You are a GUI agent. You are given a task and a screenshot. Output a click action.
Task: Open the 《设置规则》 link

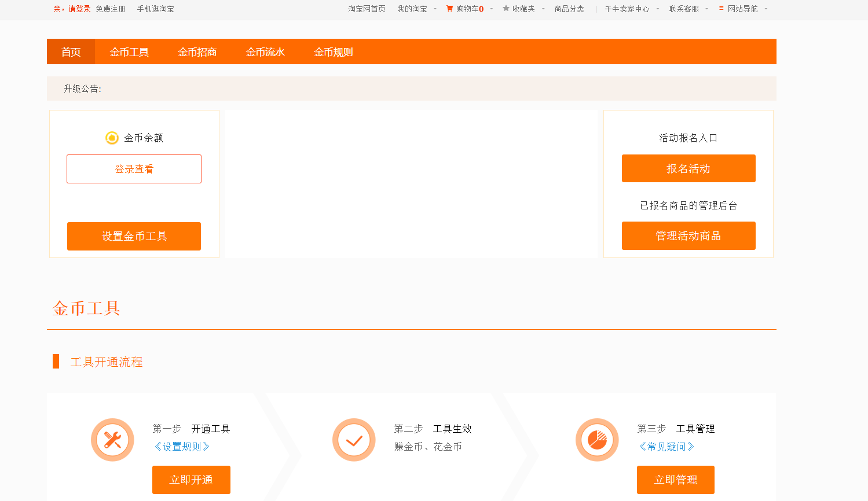pos(182,447)
